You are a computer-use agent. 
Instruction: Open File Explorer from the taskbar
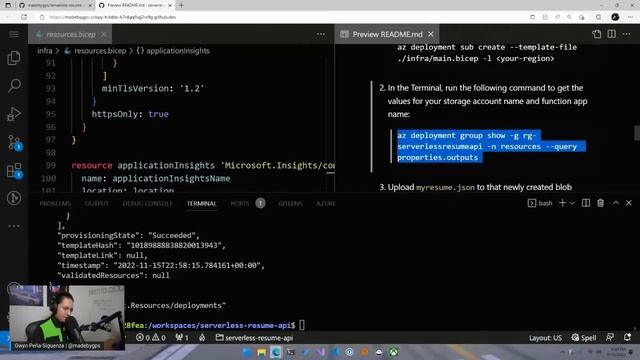pos(261,352)
